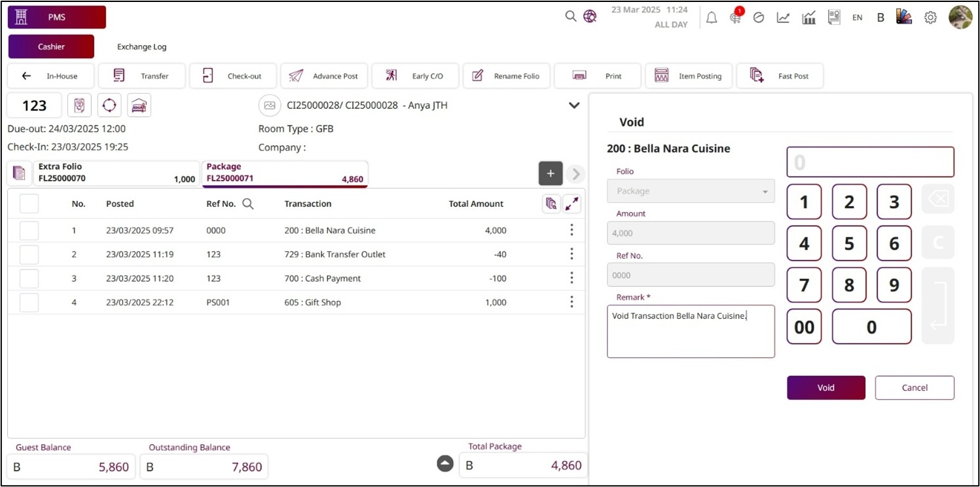980x487 pixels.
Task: Open the settings gear icon
Action: tap(930, 18)
